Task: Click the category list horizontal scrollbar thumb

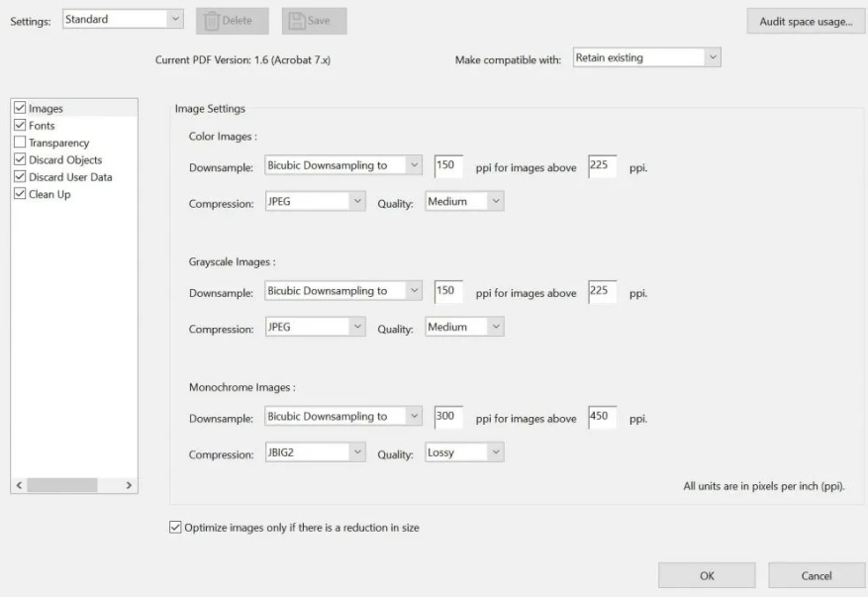Action: point(62,485)
